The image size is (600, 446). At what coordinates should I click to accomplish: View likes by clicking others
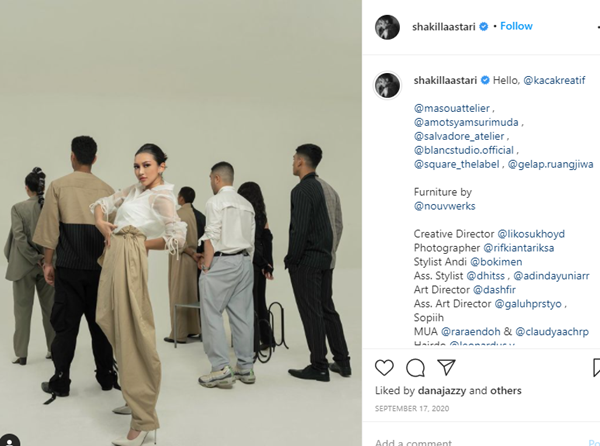(506, 391)
